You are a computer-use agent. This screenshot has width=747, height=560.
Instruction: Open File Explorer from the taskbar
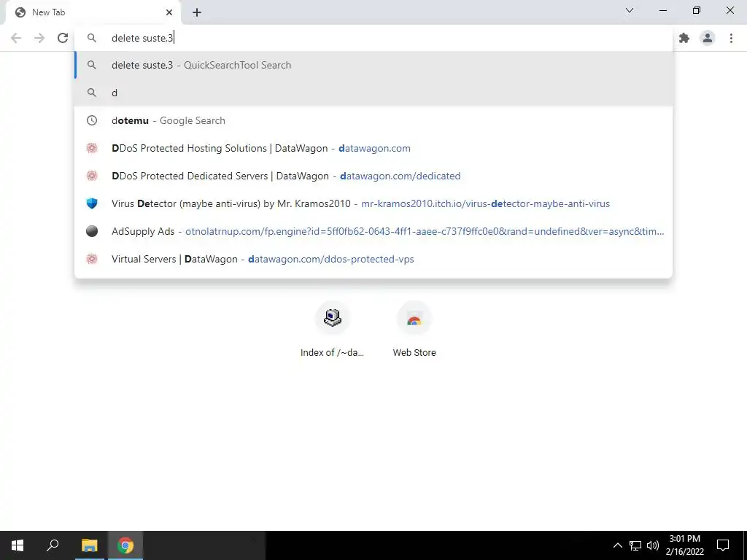coord(89,545)
